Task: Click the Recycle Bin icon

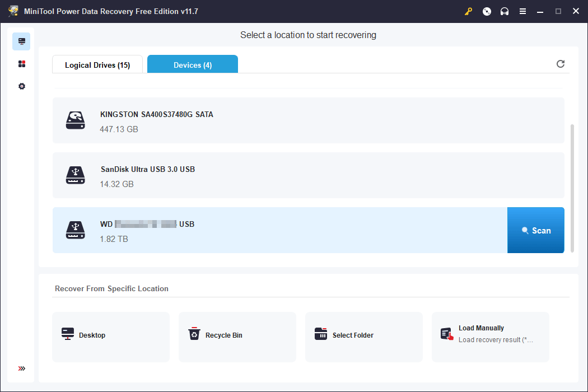Action: (x=194, y=334)
